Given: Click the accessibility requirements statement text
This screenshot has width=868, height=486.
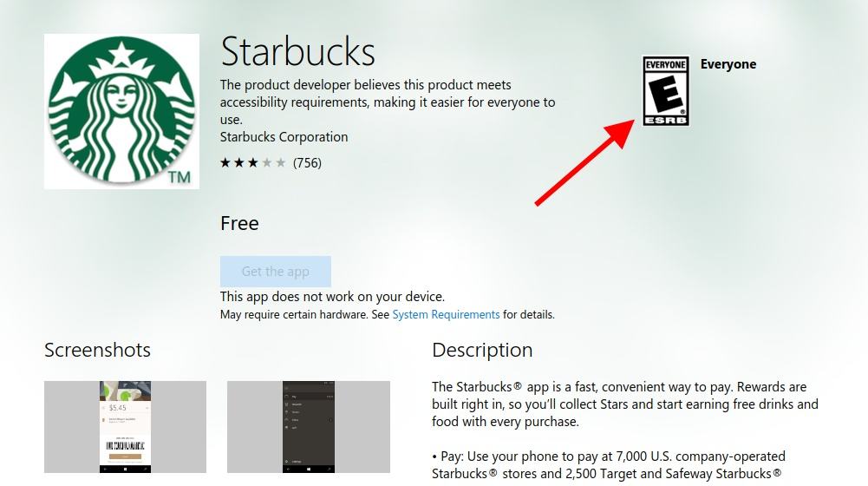Looking at the screenshot, I should point(388,102).
